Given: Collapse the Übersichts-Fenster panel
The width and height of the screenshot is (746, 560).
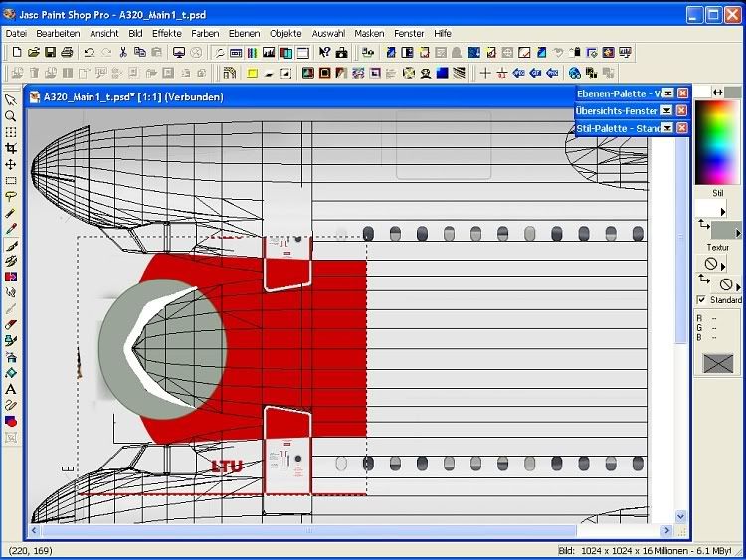Looking at the screenshot, I should [667, 111].
